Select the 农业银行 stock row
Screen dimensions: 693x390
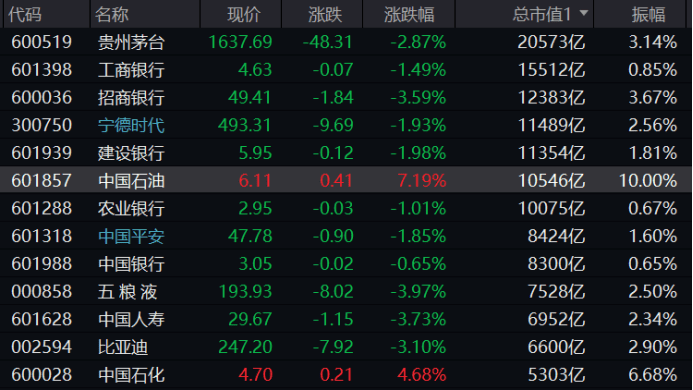[346, 208]
